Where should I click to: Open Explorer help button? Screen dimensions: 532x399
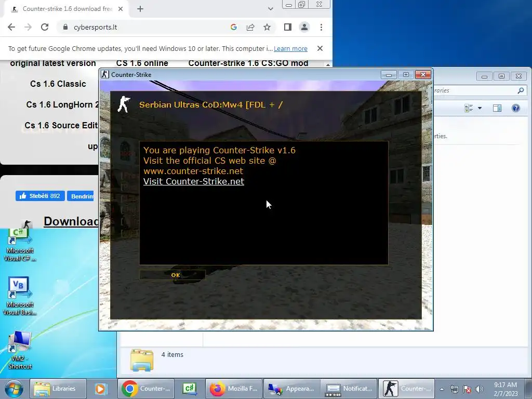(516, 108)
